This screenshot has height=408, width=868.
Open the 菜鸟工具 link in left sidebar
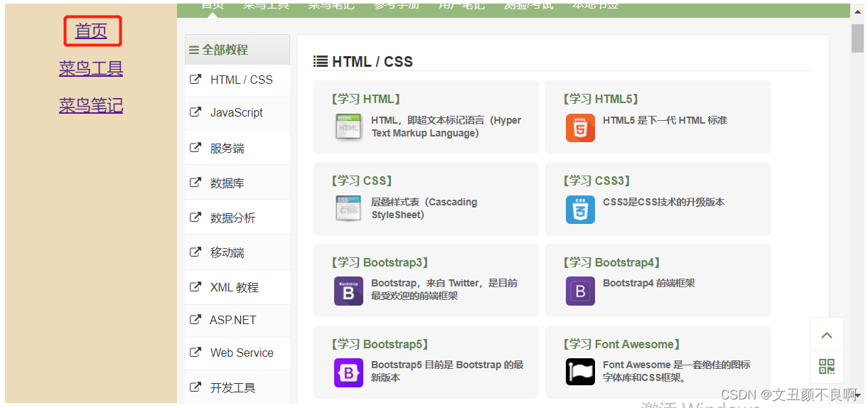coord(91,69)
